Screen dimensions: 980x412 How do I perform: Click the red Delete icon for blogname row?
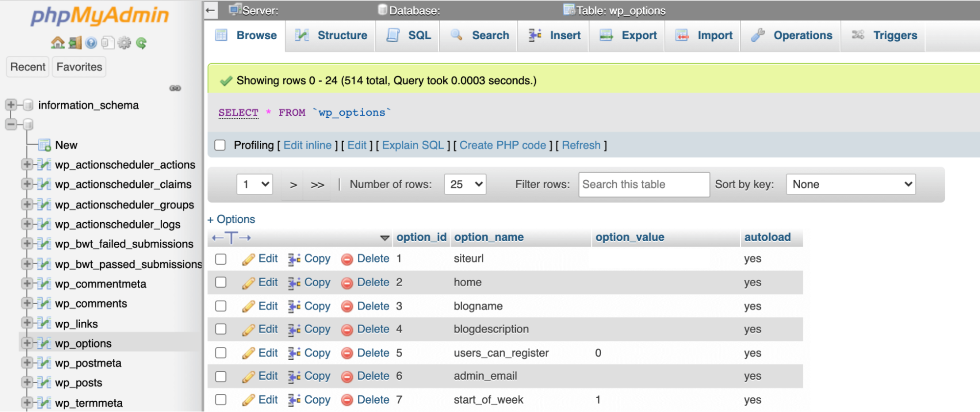[347, 307]
